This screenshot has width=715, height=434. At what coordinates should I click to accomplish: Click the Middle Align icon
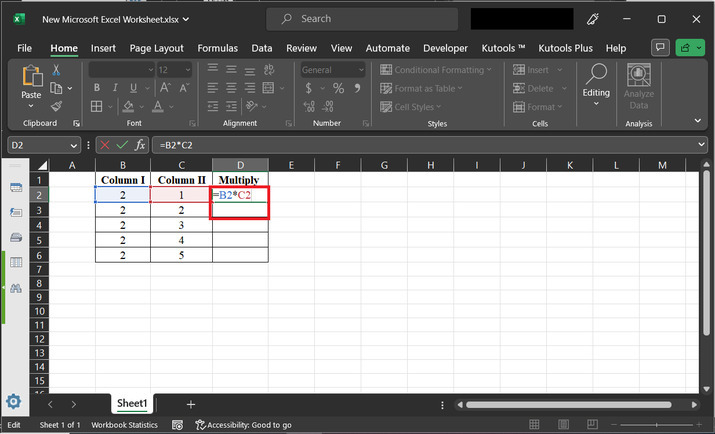pos(231,70)
